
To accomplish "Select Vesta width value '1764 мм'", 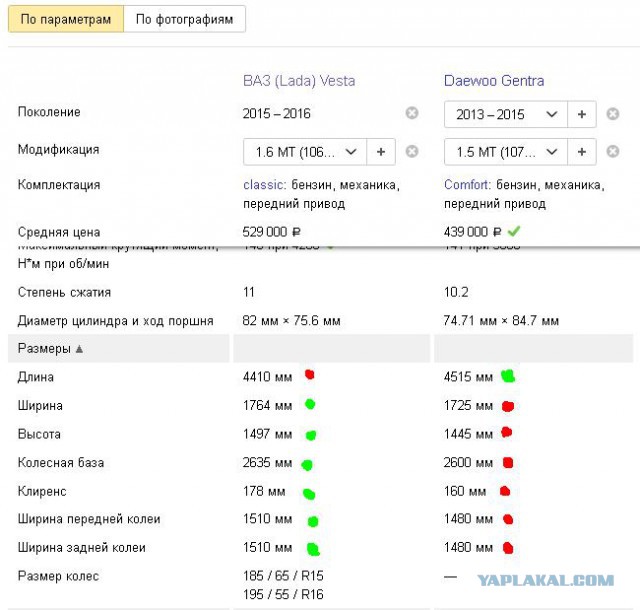I will [x=267, y=405].
